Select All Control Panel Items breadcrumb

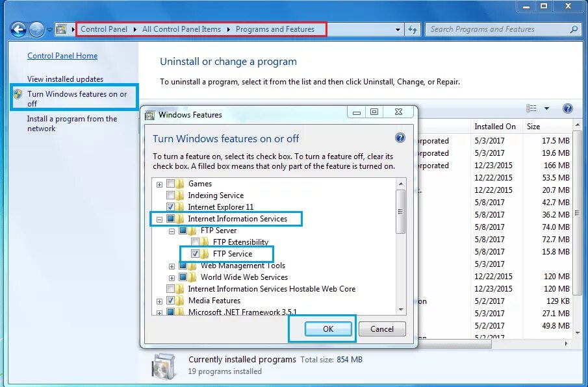click(x=181, y=29)
